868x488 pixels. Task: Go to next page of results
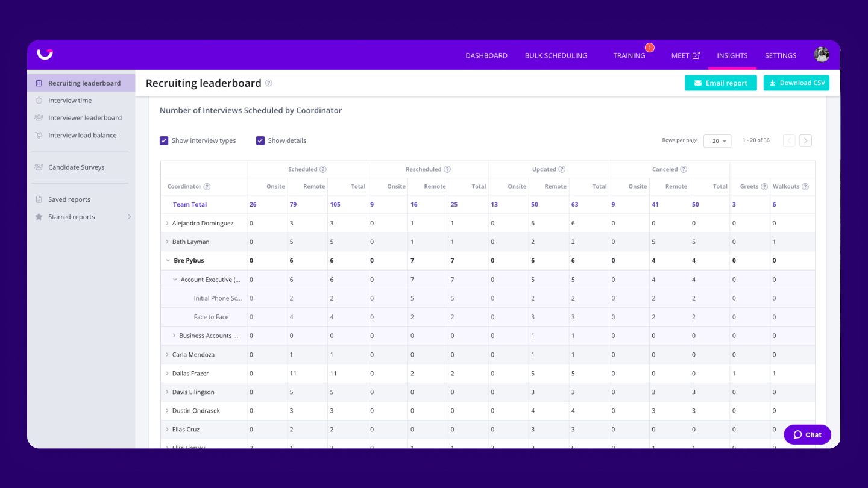805,140
